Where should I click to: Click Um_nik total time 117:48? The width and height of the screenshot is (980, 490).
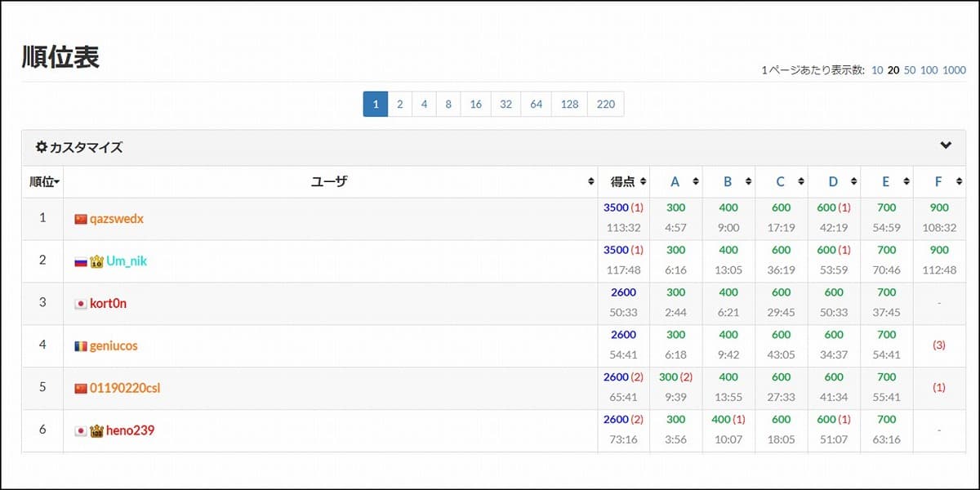click(623, 269)
